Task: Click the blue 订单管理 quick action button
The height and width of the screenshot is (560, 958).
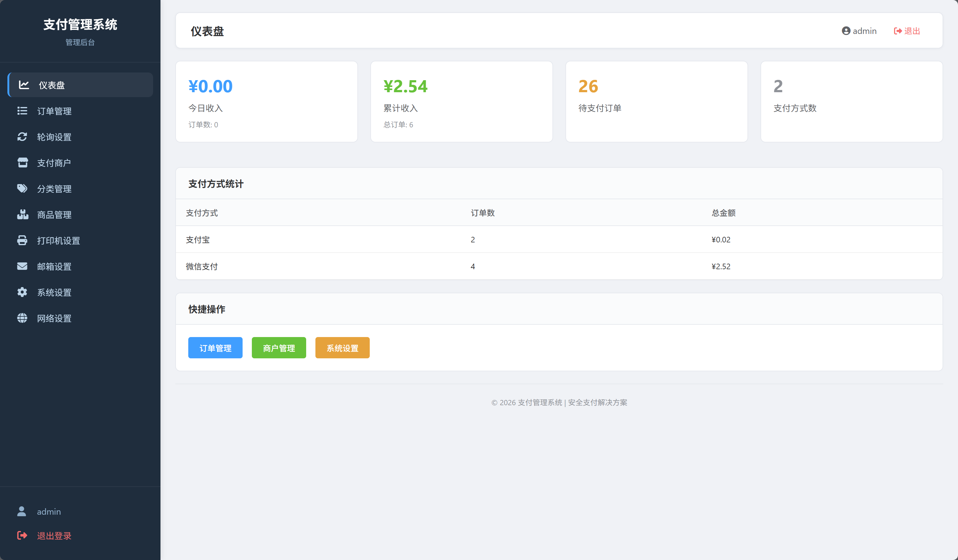Action: [215, 348]
